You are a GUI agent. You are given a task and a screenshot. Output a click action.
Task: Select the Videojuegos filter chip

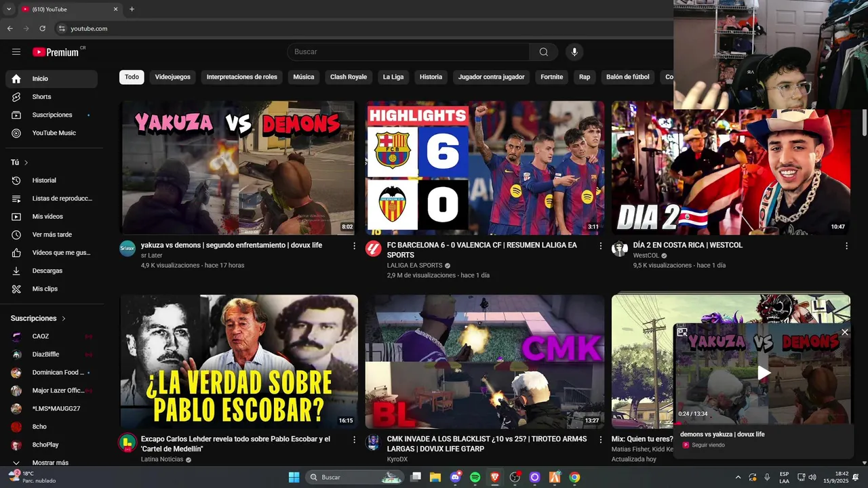173,77
